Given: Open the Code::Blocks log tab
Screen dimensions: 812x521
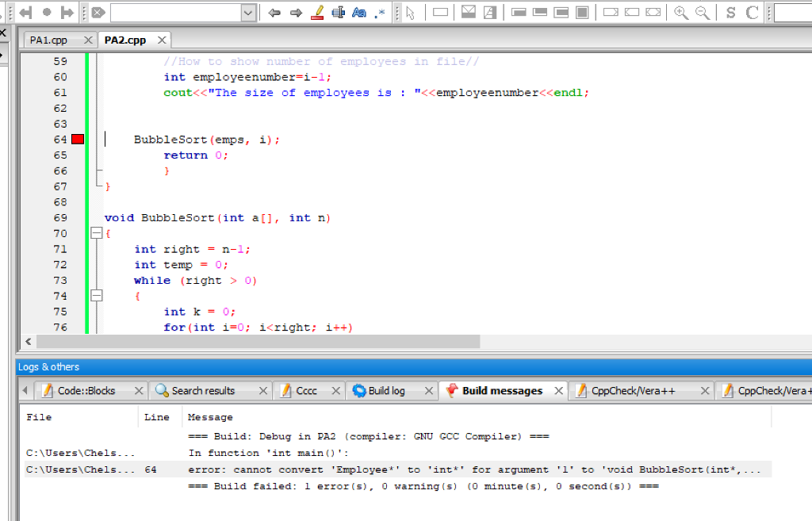Looking at the screenshot, I should (x=86, y=390).
